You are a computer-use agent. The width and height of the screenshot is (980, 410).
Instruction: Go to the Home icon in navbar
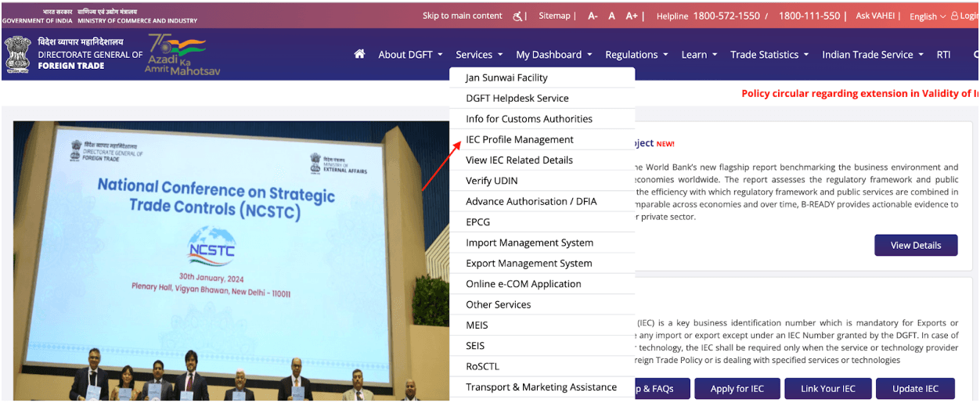click(359, 54)
